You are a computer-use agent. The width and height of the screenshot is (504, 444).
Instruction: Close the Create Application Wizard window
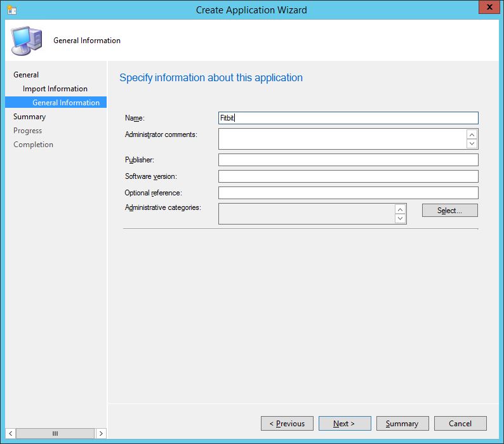coord(489,7)
